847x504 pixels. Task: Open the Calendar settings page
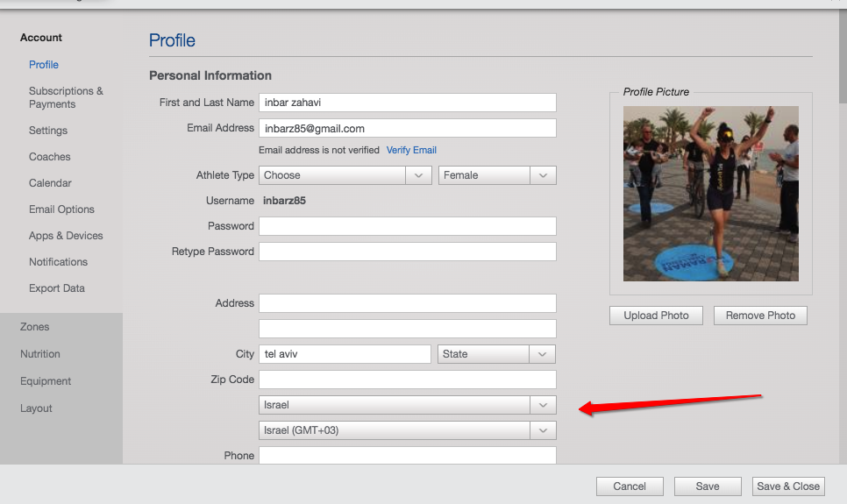(x=50, y=183)
